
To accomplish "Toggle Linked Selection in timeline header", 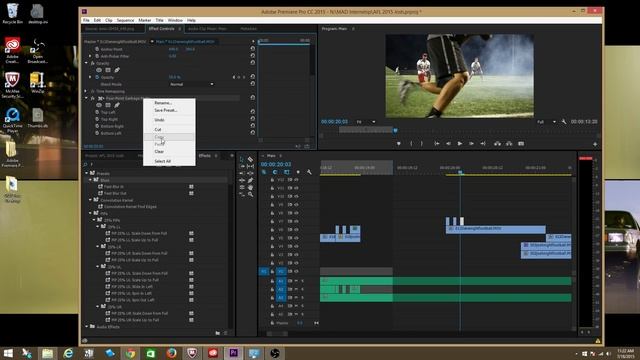I will tap(287, 172).
